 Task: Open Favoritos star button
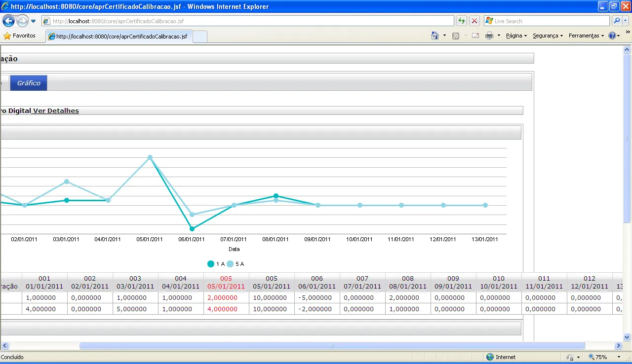20,36
